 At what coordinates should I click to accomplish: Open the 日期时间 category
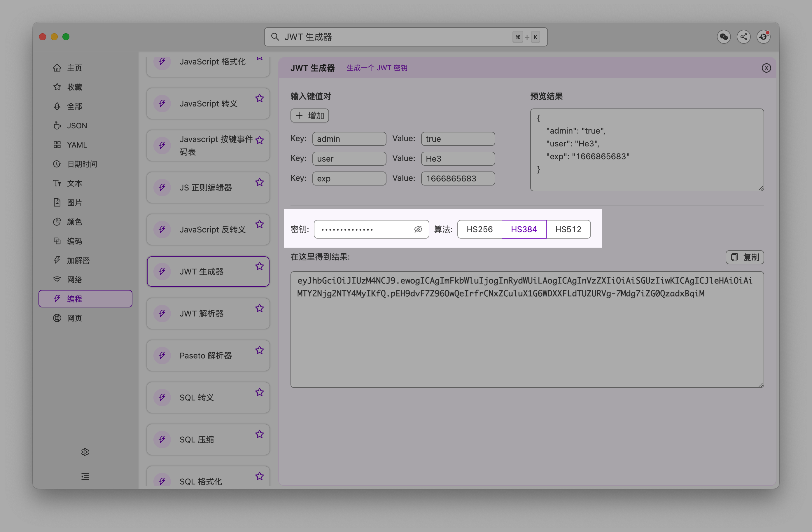(x=85, y=164)
